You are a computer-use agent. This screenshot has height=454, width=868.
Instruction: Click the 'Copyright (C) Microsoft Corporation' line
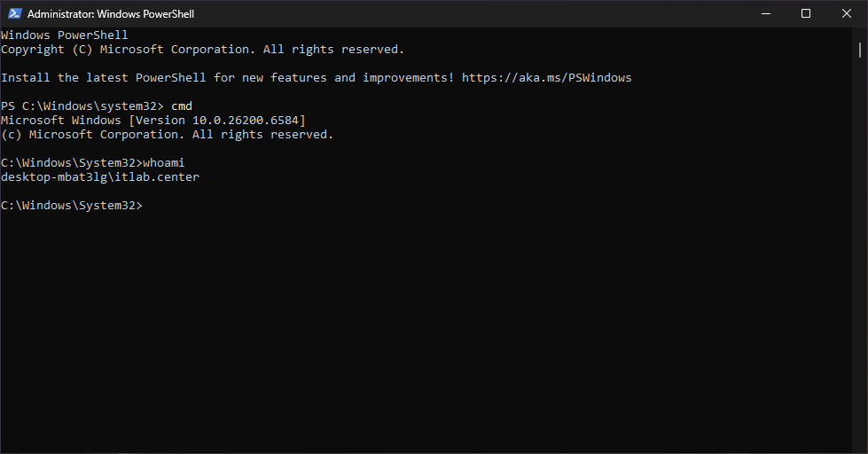click(202, 50)
